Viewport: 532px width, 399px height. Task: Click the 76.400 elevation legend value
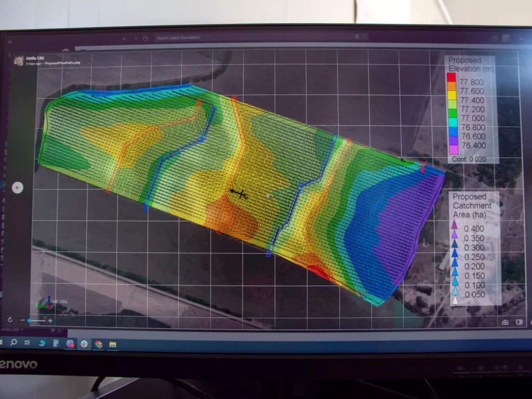(474, 145)
